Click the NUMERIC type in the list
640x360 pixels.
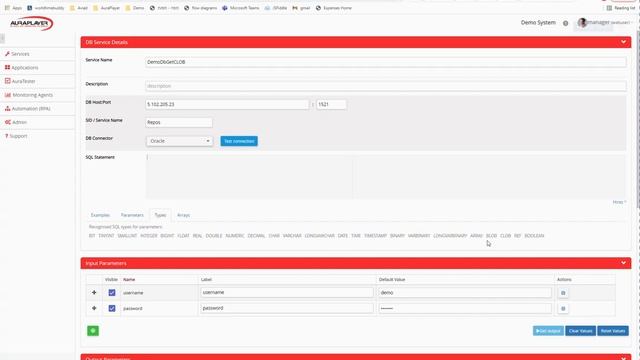[235, 236]
